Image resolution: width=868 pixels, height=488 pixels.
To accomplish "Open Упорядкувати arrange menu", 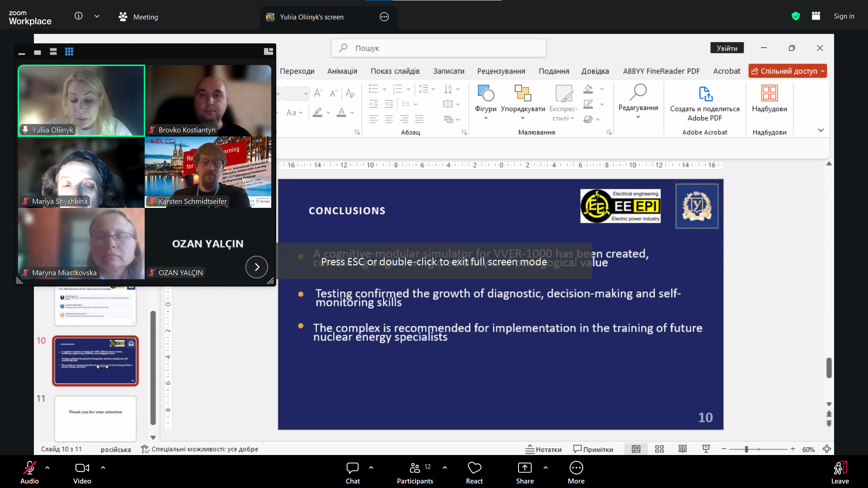I will pyautogui.click(x=523, y=103).
